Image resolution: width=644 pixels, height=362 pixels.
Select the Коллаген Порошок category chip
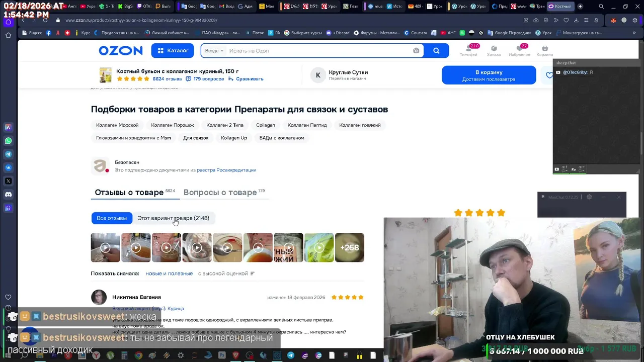pyautogui.click(x=173, y=125)
